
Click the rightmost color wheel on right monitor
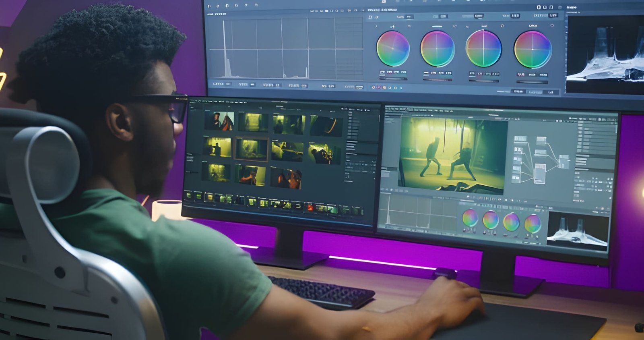point(533,224)
